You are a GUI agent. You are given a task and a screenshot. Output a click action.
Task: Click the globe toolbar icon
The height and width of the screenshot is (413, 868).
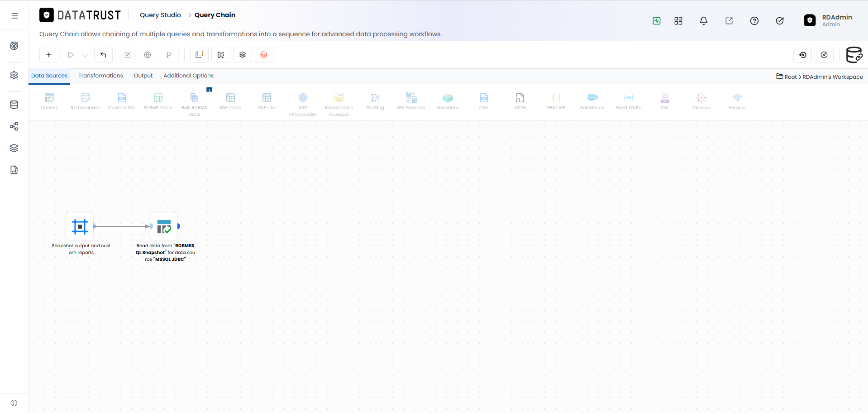(148, 55)
